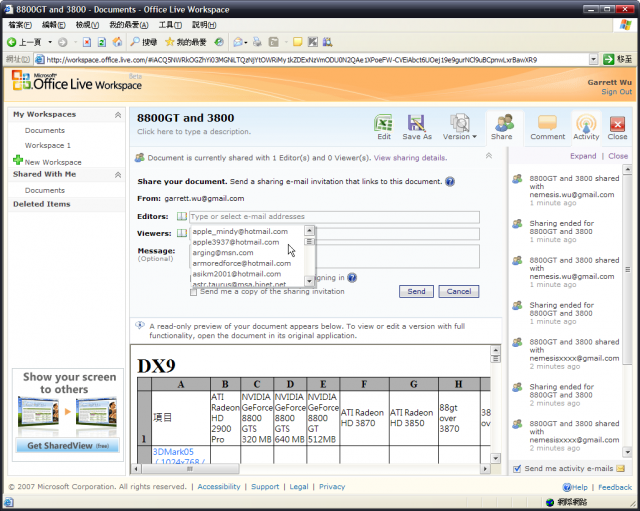Click the Cancel button
Screen dimensions: 640x511
click(459, 291)
